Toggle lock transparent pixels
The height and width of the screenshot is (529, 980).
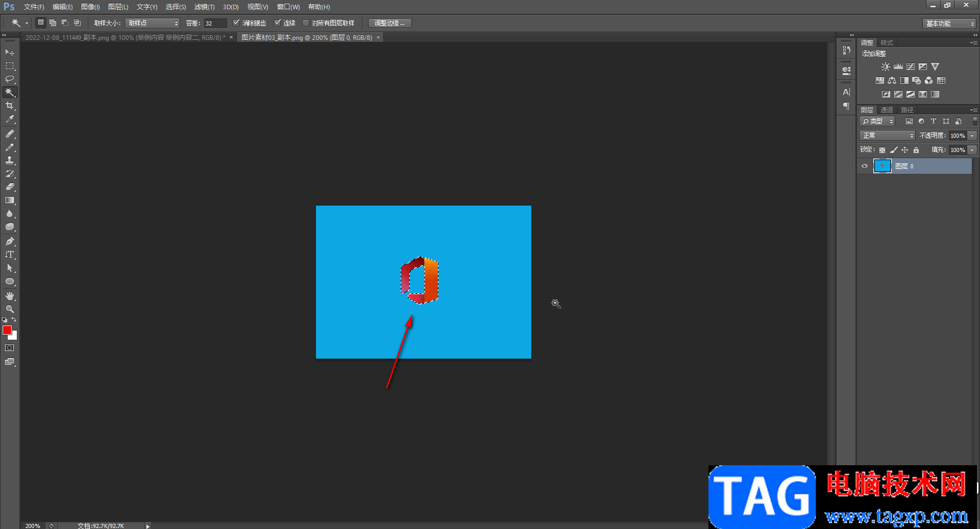[882, 150]
